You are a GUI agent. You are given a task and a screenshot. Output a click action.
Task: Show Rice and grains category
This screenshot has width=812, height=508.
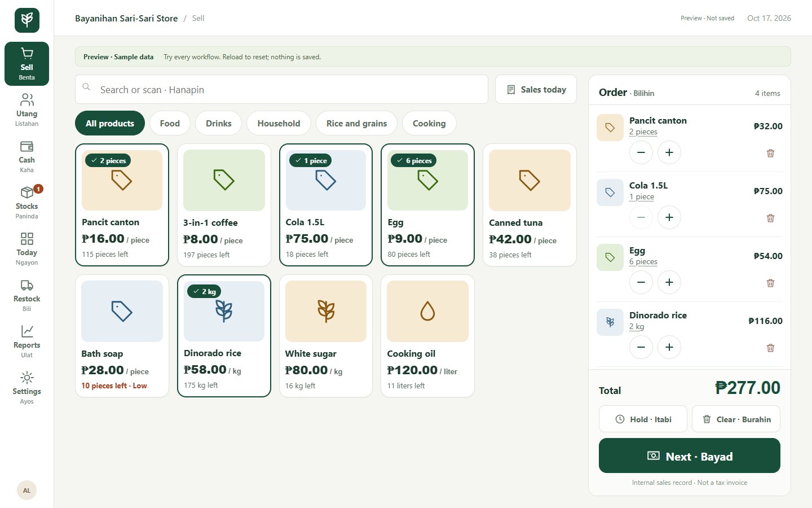click(356, 123)
